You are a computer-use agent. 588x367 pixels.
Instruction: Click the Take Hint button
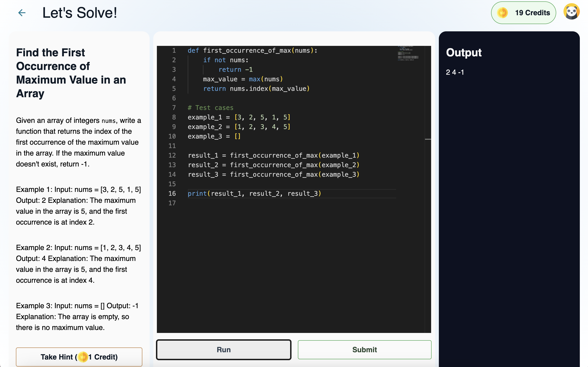79,357
